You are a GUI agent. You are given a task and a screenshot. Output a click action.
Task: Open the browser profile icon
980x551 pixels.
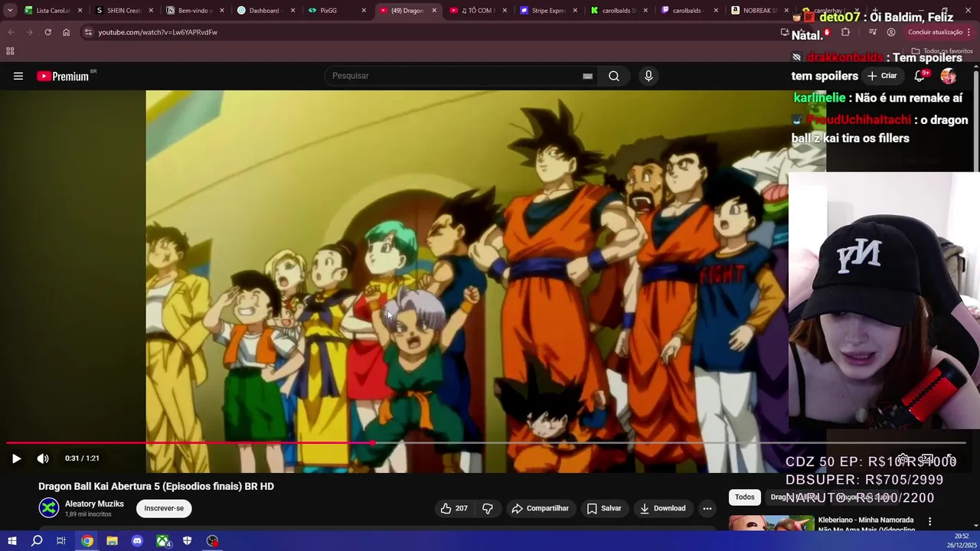click(x=891, y=32)
